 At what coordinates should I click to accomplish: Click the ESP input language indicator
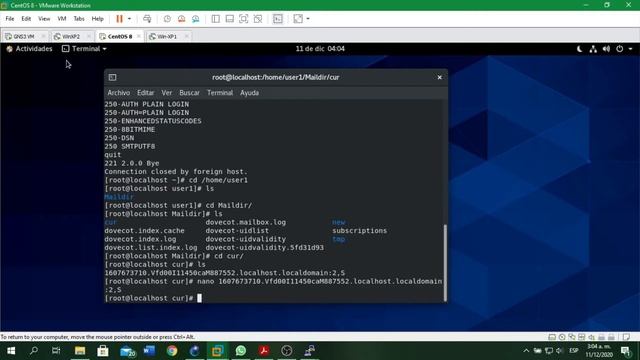[x=573, y=351]
